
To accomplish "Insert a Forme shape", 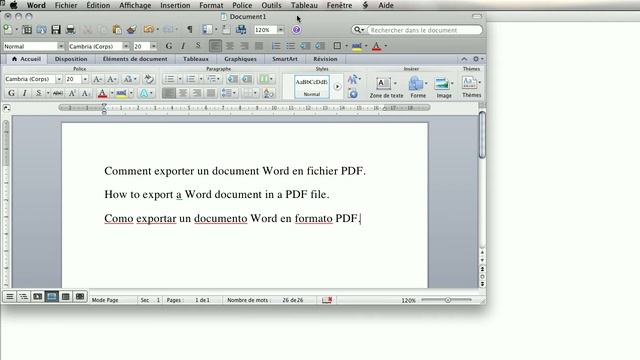I will tap(418, 87).
